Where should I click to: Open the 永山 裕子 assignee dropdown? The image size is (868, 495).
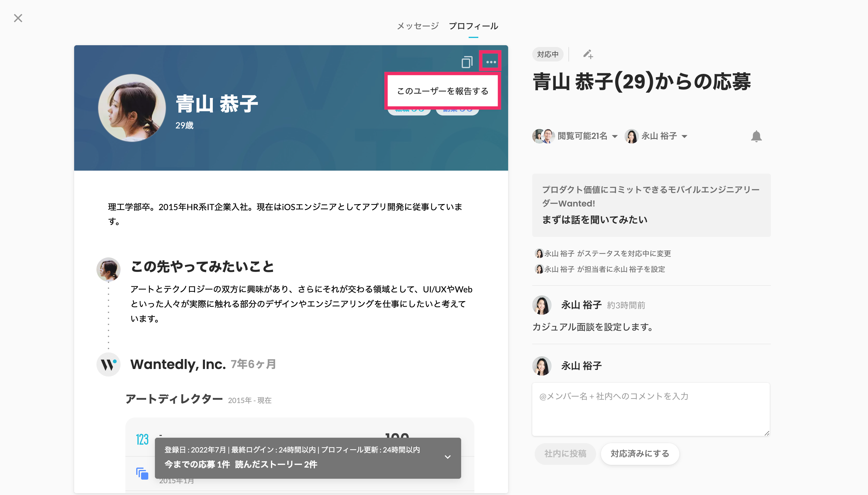656,136
